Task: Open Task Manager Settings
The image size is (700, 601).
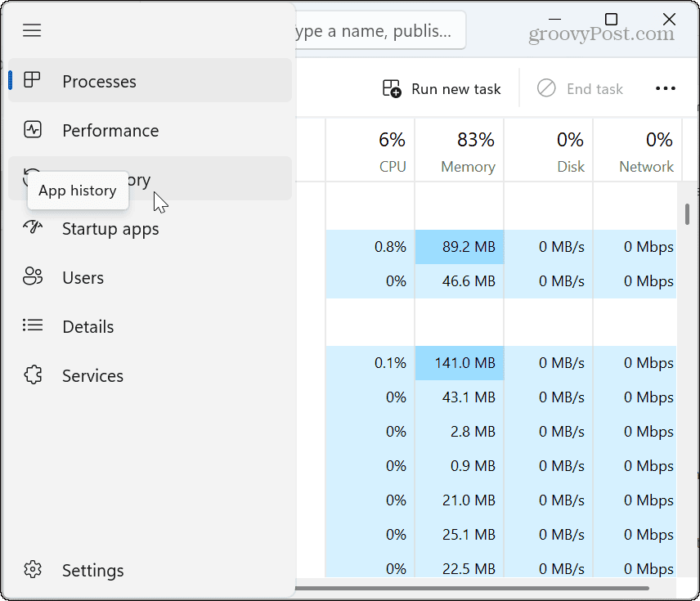Action: [150, 570]
